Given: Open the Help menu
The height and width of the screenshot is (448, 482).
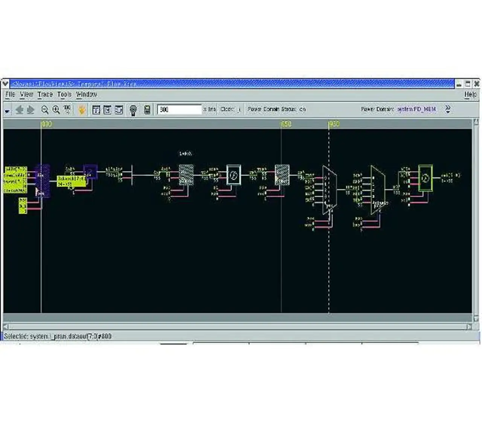Looking at the screenshot, I should 470,94.
